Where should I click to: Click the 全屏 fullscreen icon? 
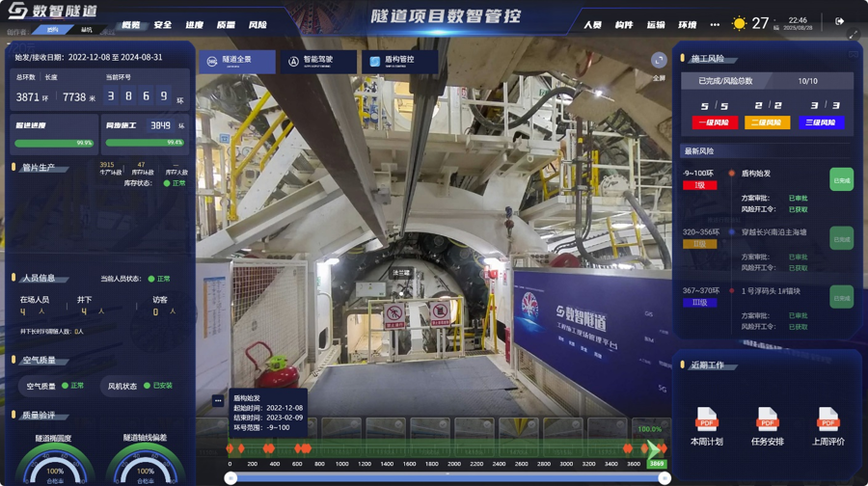(659, 60)
